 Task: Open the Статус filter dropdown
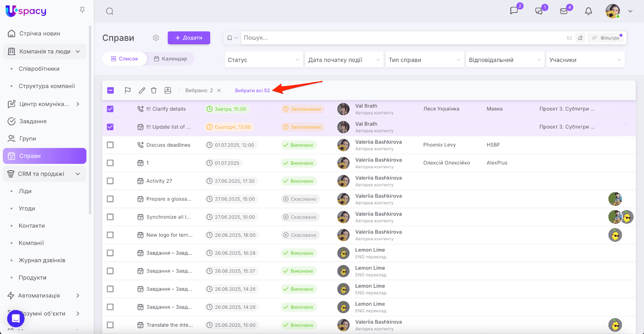(264, 60)
